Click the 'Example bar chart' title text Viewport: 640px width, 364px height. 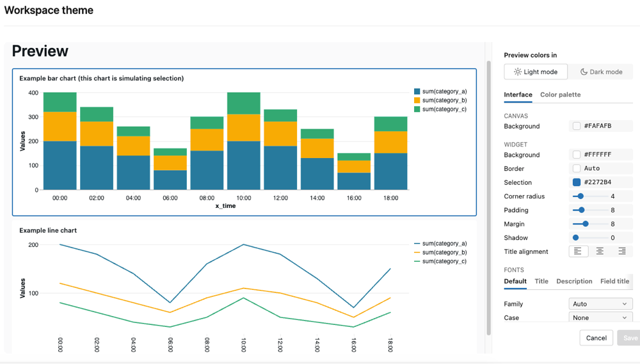(x=102, y=78)
